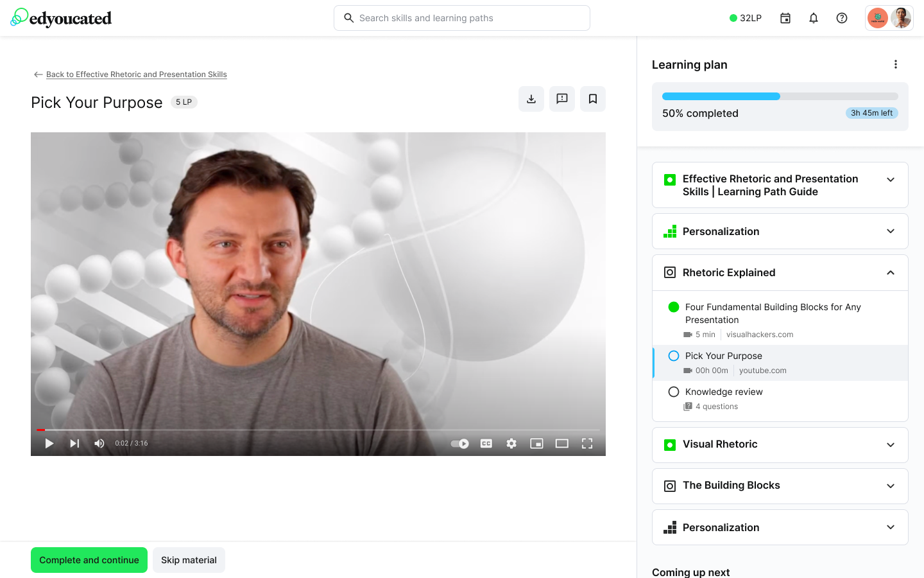
Task: Open your profile avatar menu
Action: 902,18
